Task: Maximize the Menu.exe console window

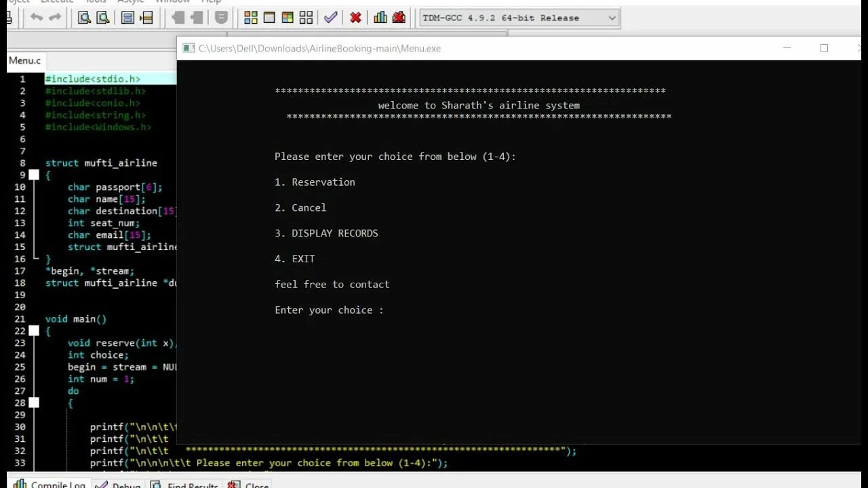Action: 824,48
